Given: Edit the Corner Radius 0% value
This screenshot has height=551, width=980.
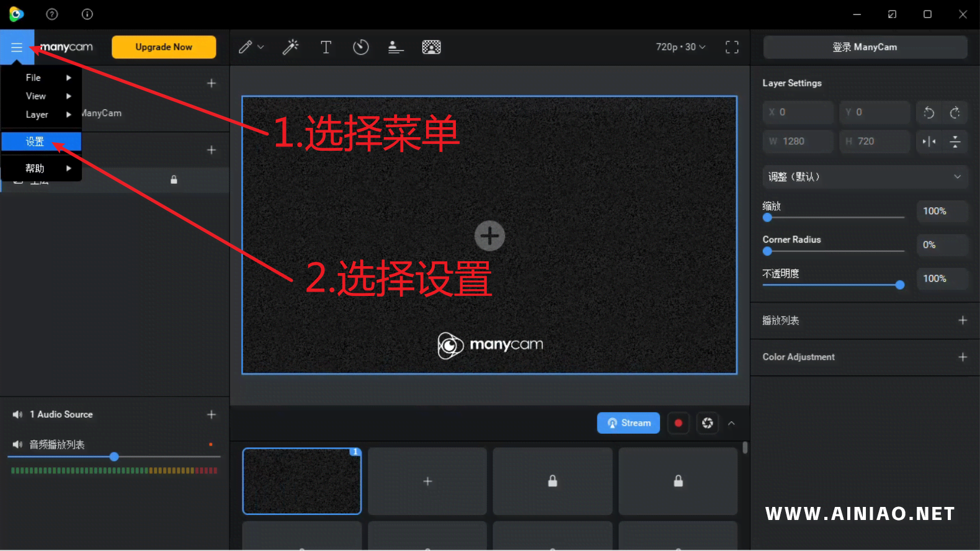Looking at the screenshot, I should click(942, 245).
